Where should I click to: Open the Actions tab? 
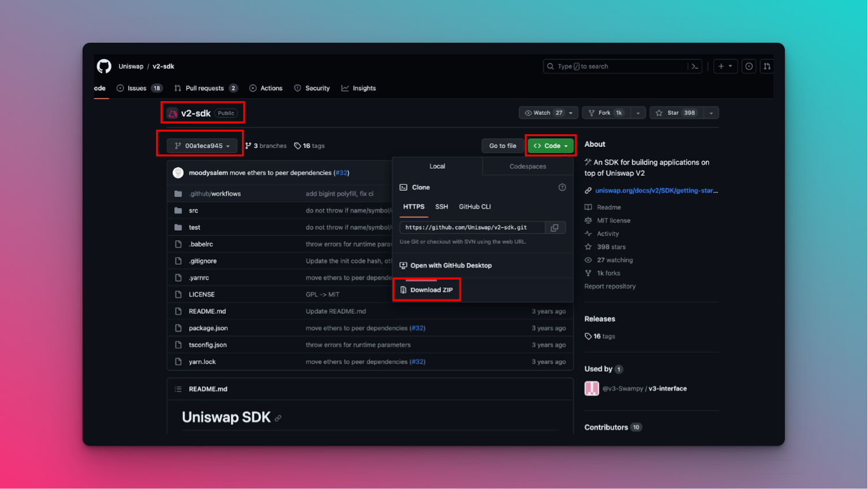[x=266, y=88]
